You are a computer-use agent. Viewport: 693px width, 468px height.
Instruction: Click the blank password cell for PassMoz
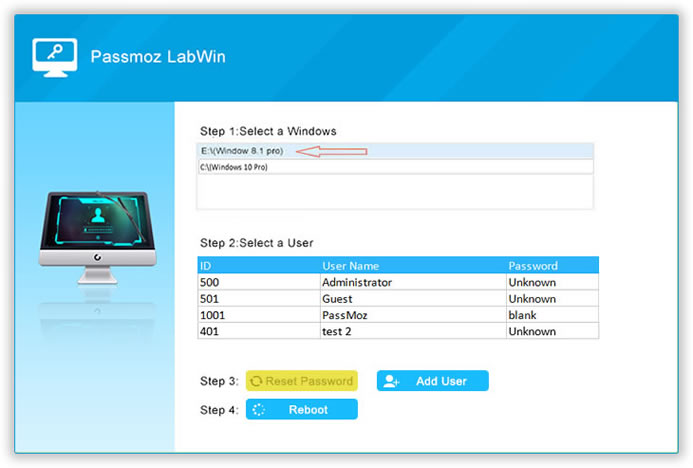click(551, 314)
